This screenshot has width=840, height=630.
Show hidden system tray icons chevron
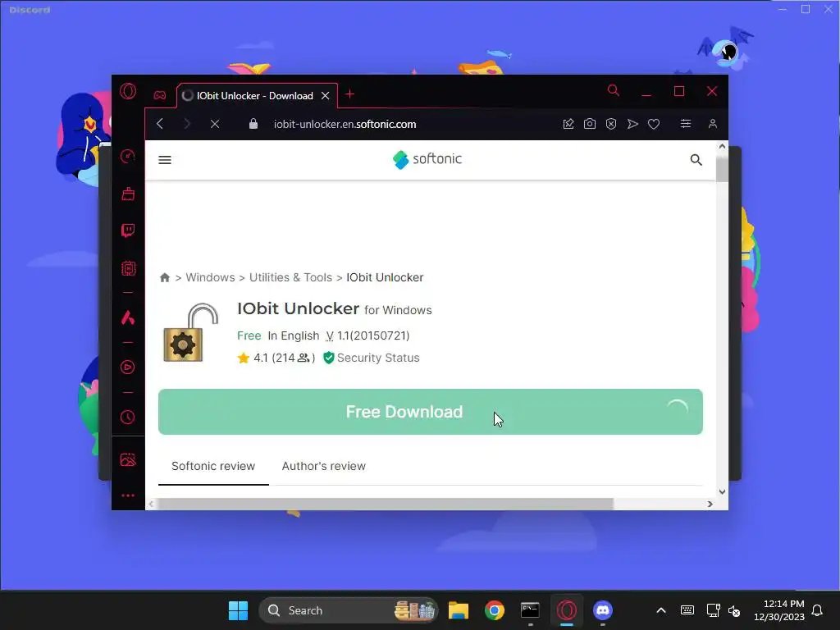661,610
